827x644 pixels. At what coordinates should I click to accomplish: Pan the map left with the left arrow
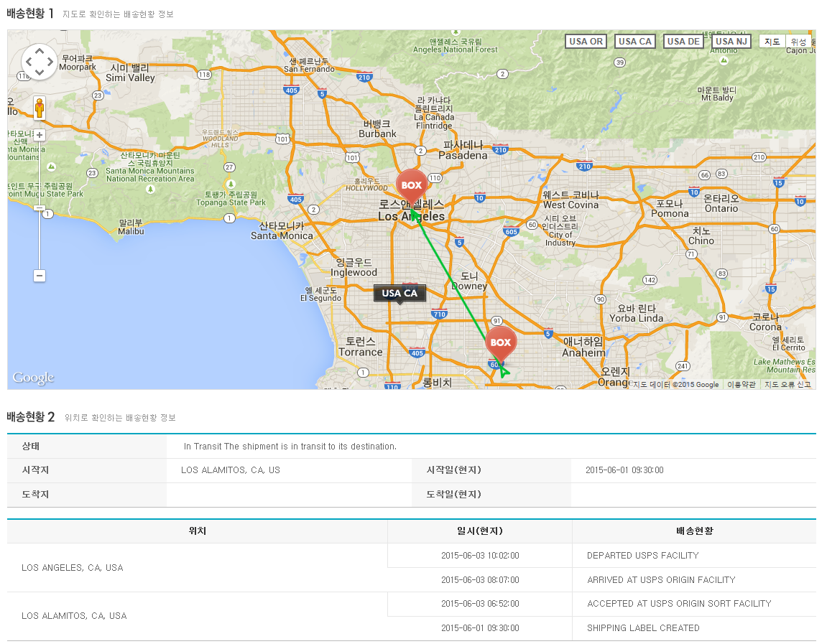(29, 62)
